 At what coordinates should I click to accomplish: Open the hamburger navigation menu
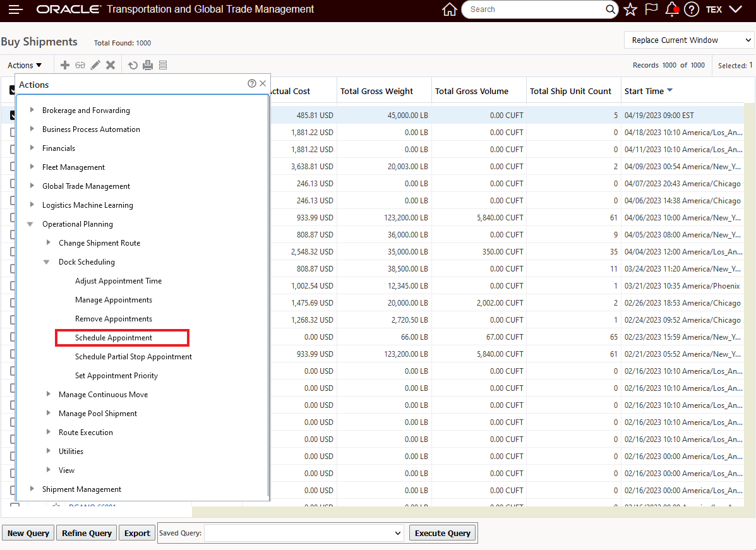[15, 9]
